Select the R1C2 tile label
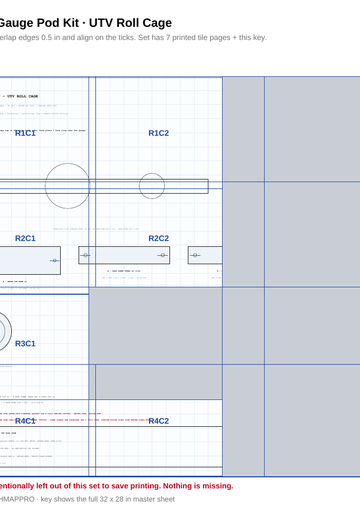This screenshot has width=360, height=520. (x=159, y=133)
